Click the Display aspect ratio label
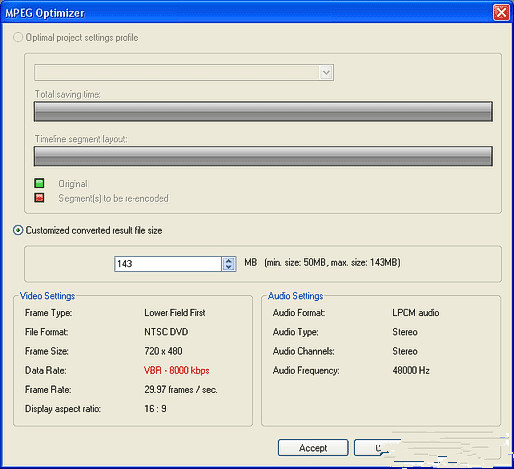514x469 pixels. click(63, 409)
